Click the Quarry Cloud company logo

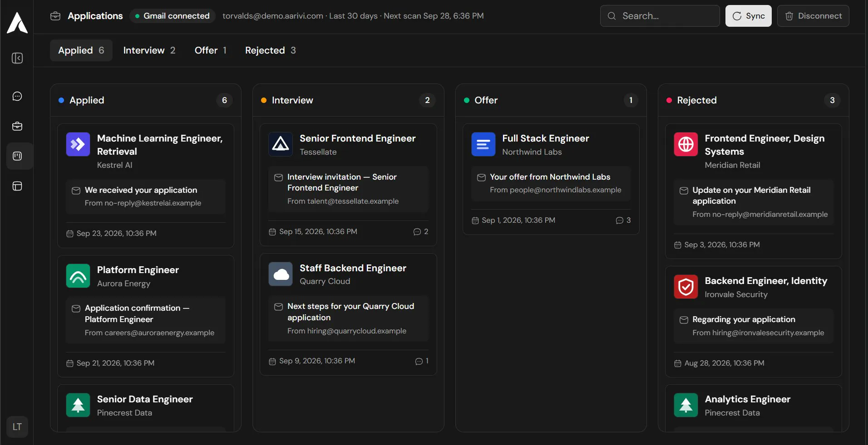coord(281,274)
